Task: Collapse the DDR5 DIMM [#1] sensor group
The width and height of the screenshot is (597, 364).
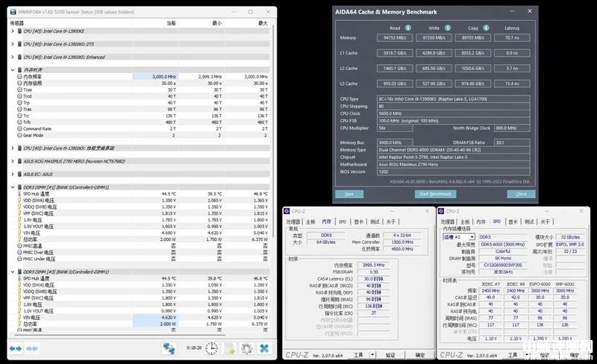Action: [x=13, y=187]
